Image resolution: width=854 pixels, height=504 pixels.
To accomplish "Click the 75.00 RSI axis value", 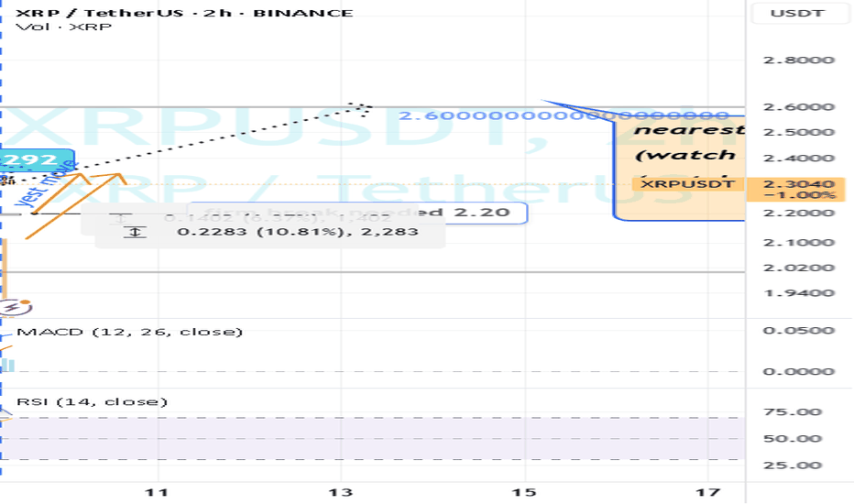I will (x=793, y=412).
